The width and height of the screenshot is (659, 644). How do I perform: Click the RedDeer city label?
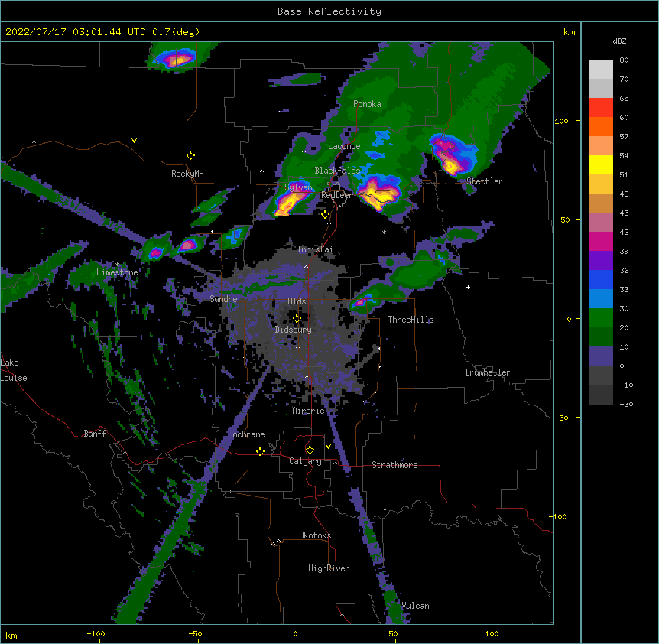pyautogui.click(x=336, y=195)
